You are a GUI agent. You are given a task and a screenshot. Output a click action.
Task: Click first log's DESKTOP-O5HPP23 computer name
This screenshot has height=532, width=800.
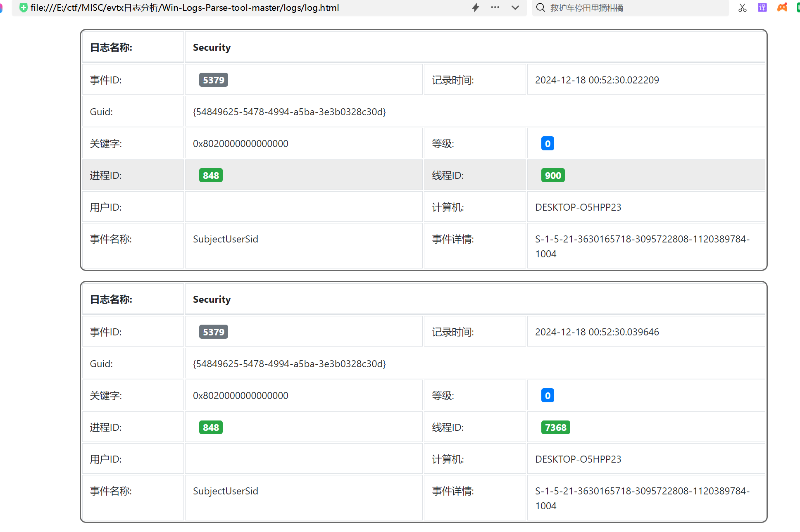[578, 207]
